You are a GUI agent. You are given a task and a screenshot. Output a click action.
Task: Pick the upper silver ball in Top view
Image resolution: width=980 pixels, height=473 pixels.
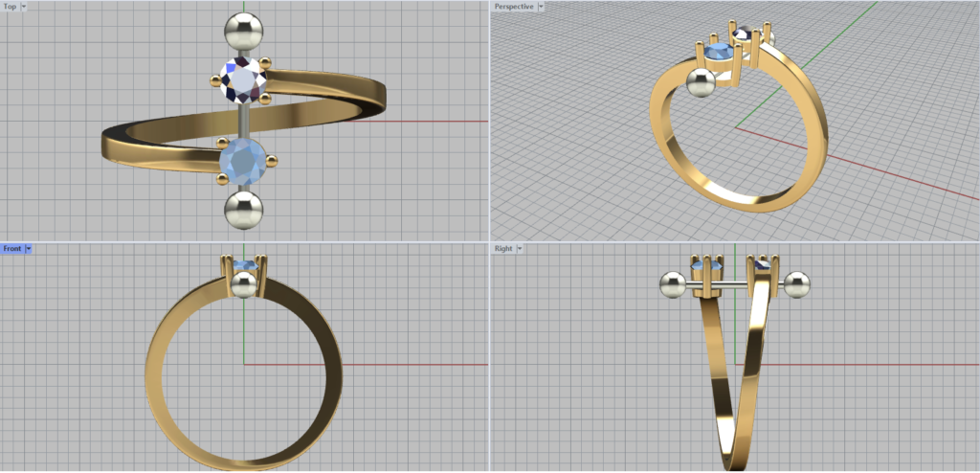tap(243, 32)
